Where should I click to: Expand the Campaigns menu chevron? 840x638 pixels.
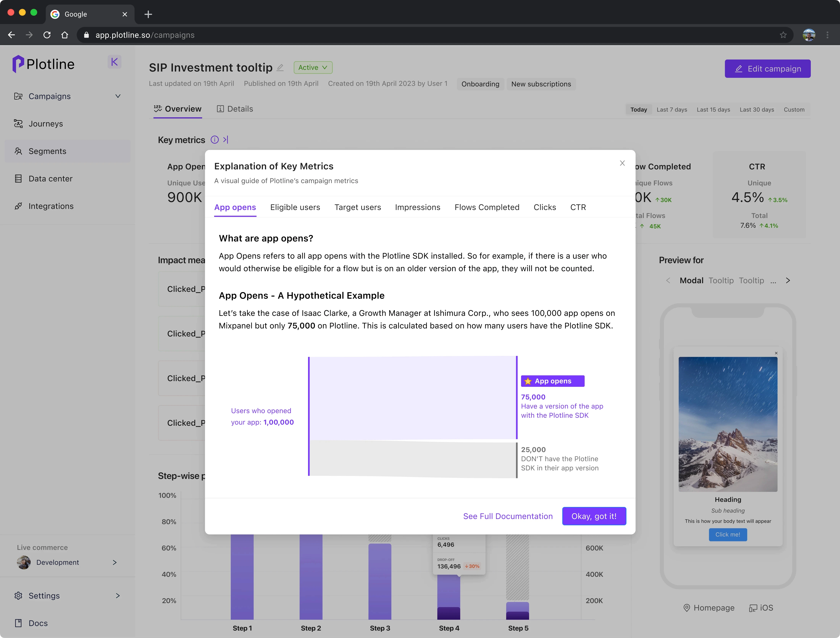coord(118,97)
